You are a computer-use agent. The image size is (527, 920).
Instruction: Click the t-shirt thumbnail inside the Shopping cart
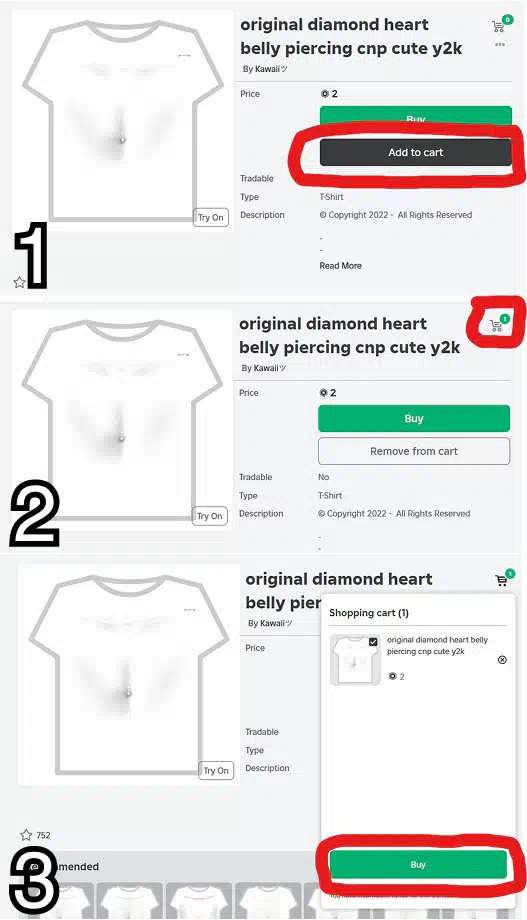[355, 659]
